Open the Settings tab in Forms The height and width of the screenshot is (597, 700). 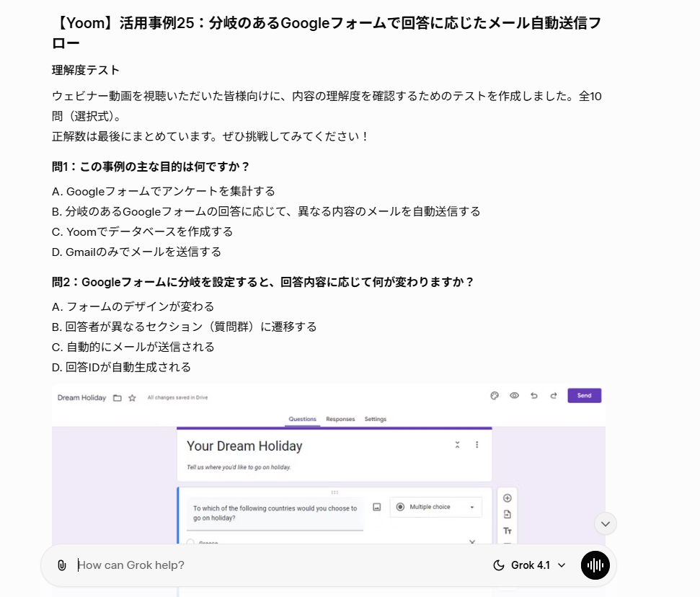pos(376,420)
